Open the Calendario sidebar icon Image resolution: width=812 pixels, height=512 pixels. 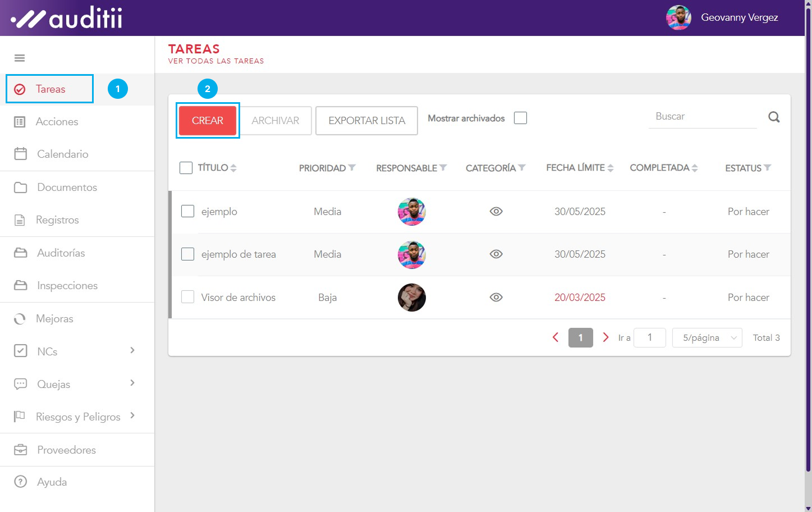click(x=21, y=154)
